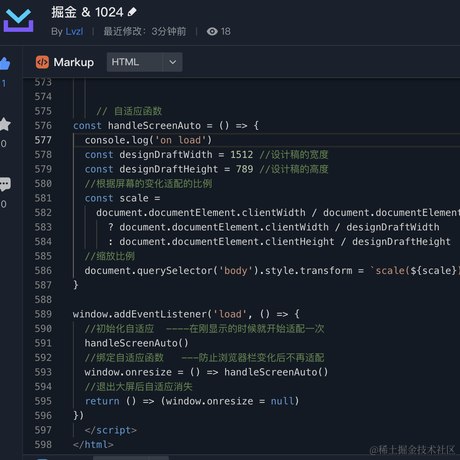Click line number 577

coord(43,140)
